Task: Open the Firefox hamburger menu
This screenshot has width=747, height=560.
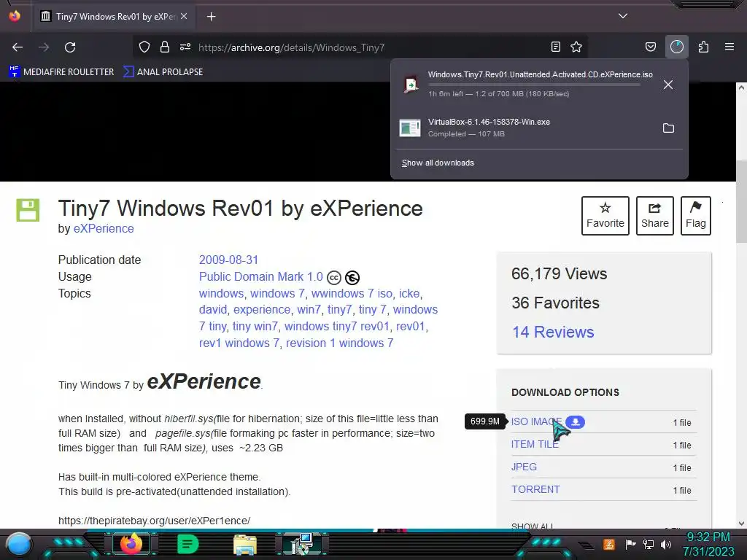Action: pos(729,47)
